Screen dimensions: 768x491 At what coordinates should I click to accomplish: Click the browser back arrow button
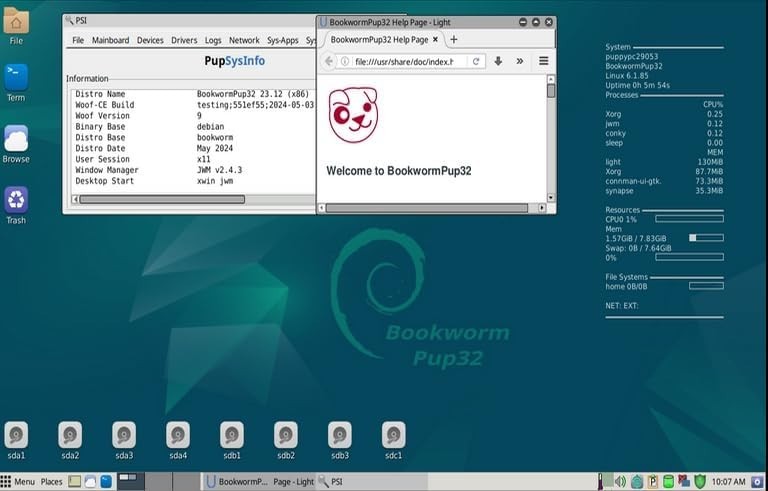point(329,61)
